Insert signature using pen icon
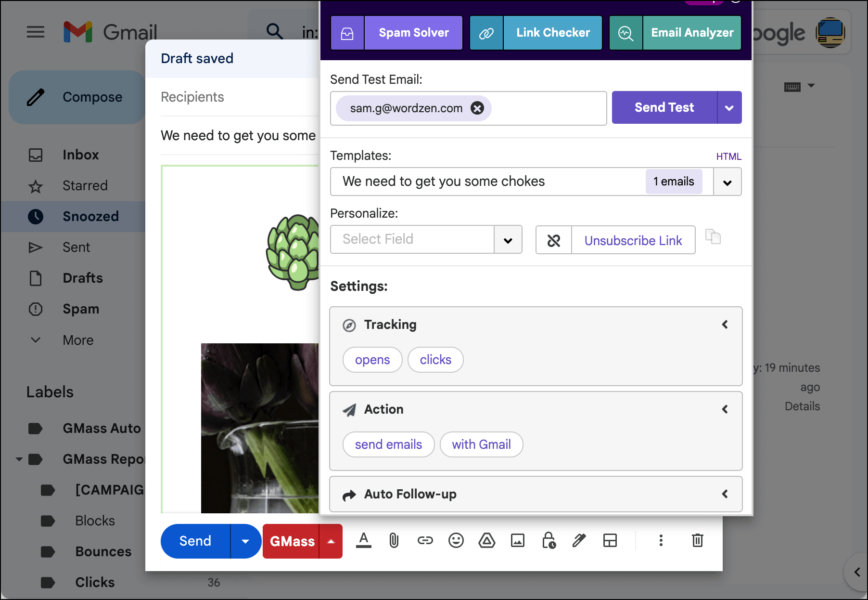This screenshot has width=868, height=600. point(579,541)
